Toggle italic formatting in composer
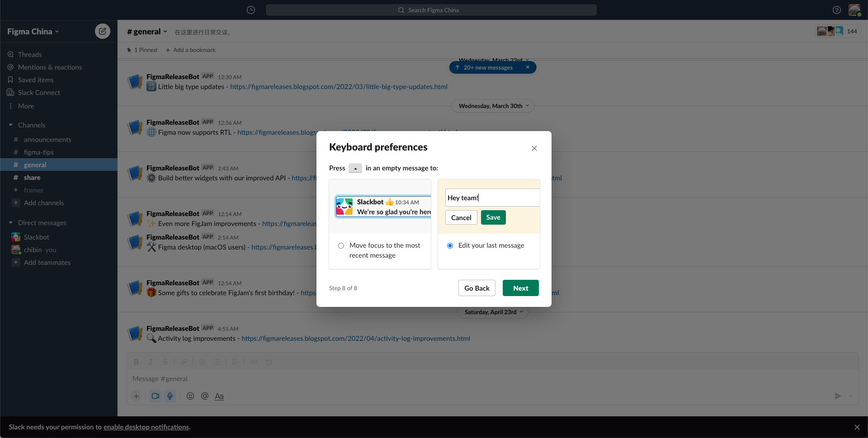The width and height of the screenshot is (868, 438). pos(151,362)
